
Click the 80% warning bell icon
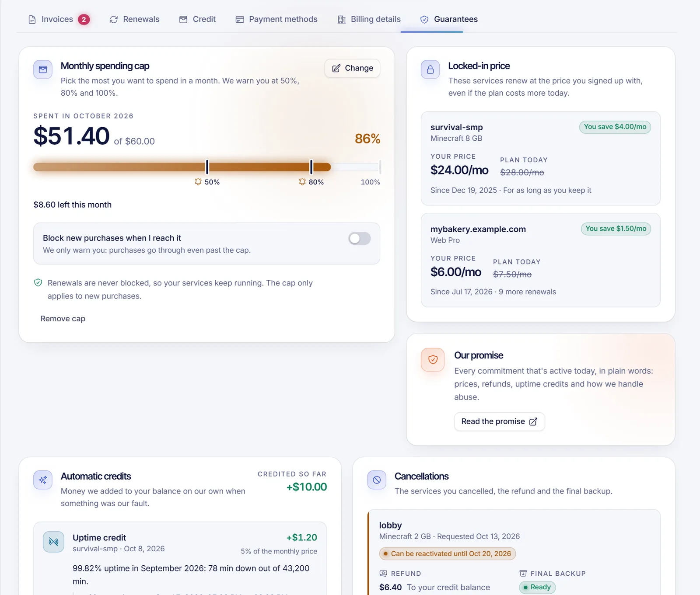(x=302, y=182)
